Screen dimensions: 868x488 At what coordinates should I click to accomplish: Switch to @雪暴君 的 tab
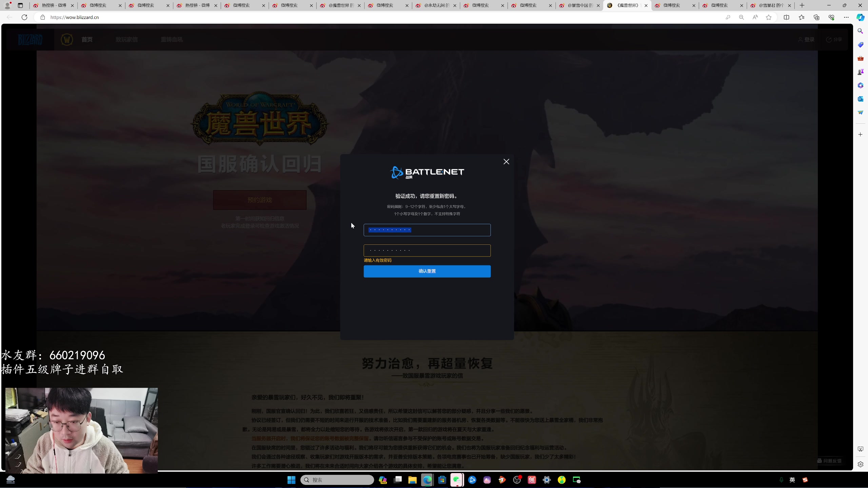(x=771, y=5)
